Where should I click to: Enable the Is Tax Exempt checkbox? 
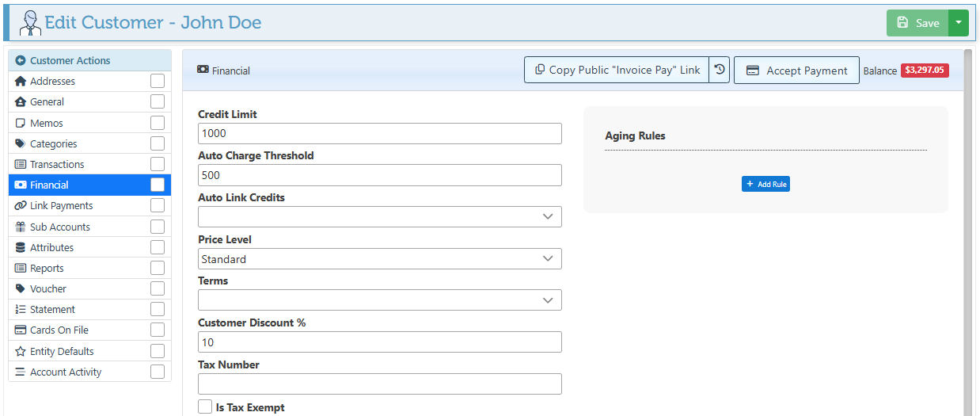point(205,407)
